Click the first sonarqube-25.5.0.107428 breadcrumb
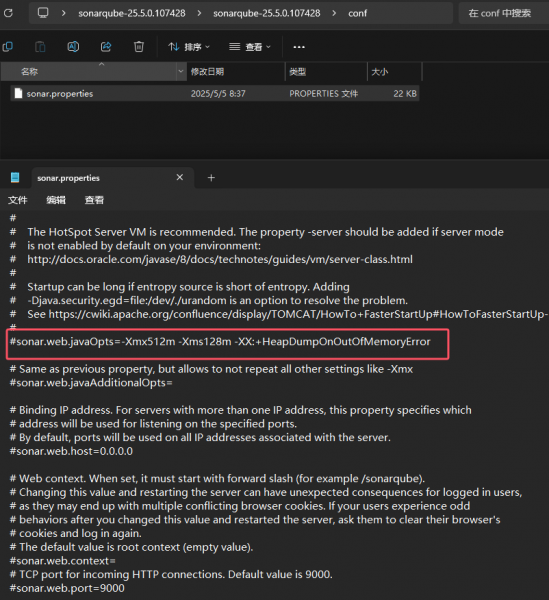 132,13
